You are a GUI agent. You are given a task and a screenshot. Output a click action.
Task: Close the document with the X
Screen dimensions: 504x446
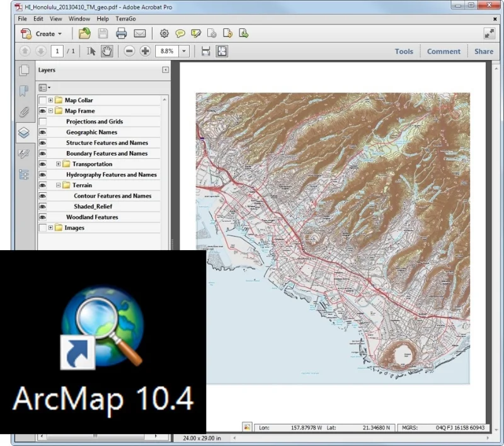pyautogui.click(x=495, y=19)
